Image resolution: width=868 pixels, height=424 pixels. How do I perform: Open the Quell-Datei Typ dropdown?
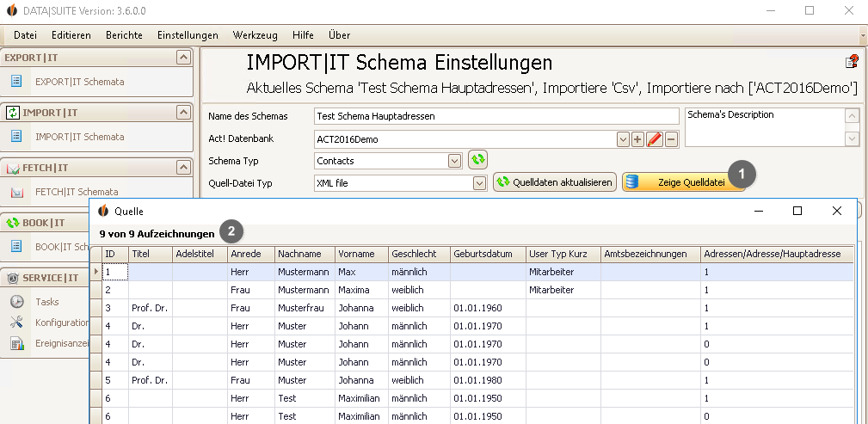(x=479, y=183)
